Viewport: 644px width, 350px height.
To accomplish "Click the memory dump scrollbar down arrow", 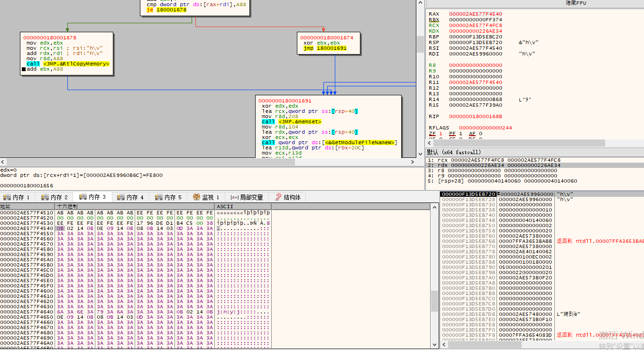I will pyautogui.click(x=434, y=346).
